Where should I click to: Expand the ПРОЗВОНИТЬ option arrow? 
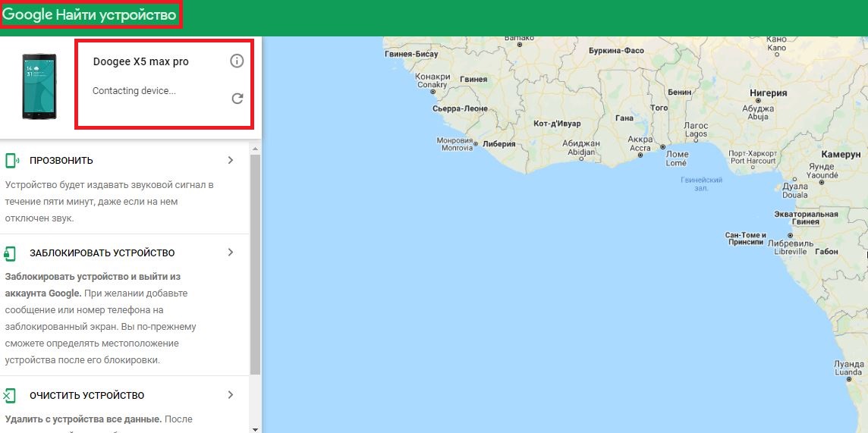point(231,161)
